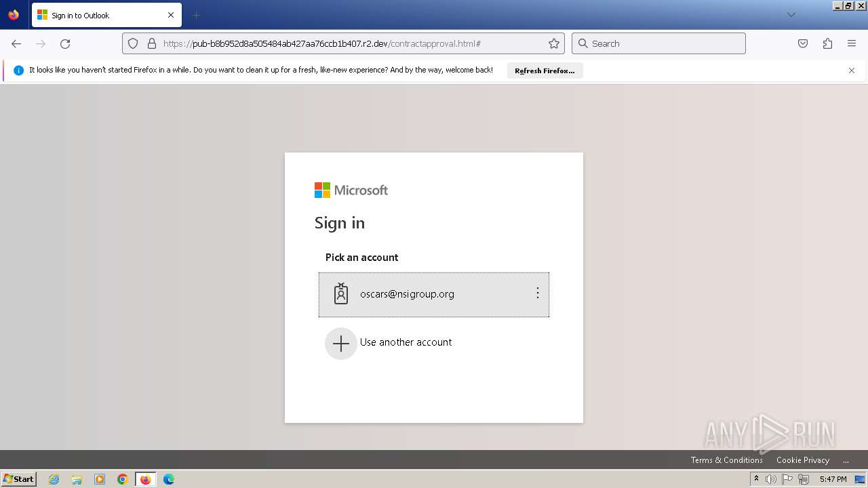Image resolution: width=868 pixels, height=488 pixels.
Task: Launch Internet Explorer from taskbar
Action: [54, 479]
